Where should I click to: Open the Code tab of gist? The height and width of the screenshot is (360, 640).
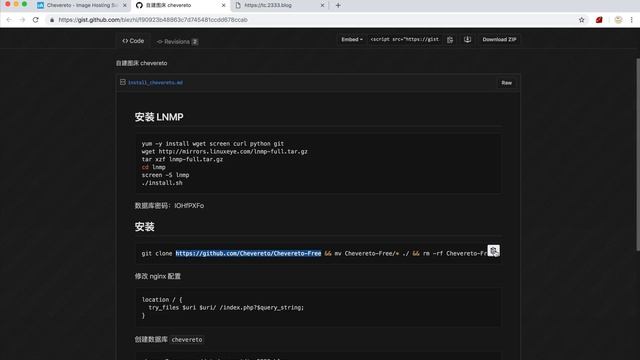point(133,41)
